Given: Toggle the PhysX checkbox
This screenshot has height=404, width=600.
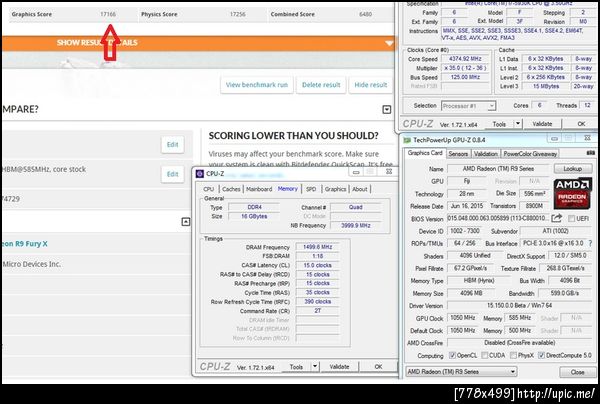Looking at the screenshot, I should pyautogui.click(x=513, y=355).
